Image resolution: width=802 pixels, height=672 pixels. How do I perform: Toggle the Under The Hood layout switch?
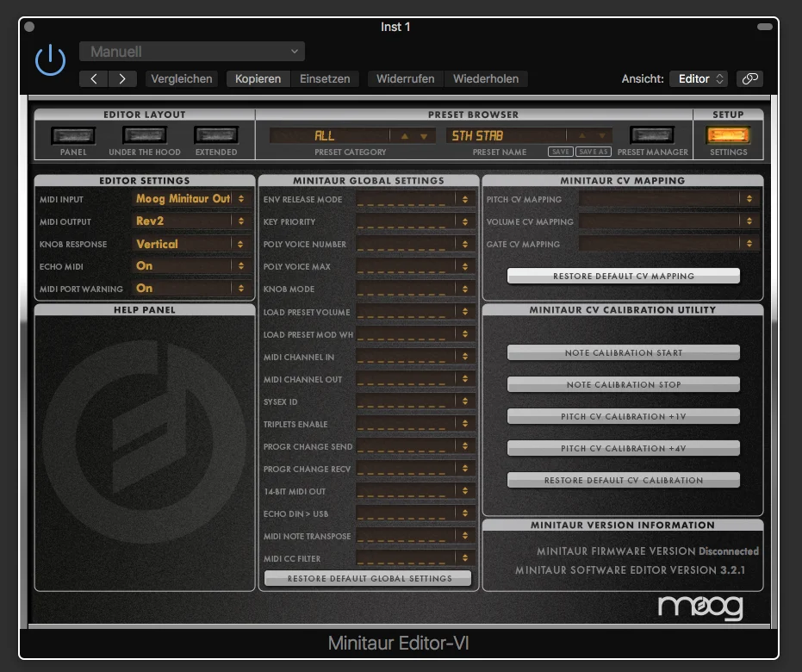click(x=145, y=135)
